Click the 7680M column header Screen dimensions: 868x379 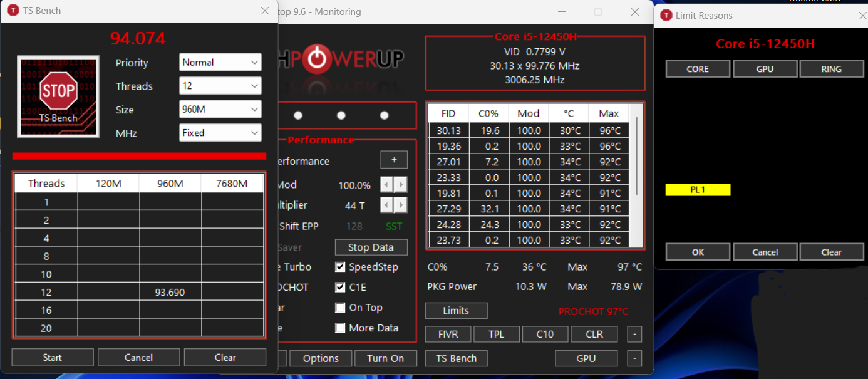232,184
